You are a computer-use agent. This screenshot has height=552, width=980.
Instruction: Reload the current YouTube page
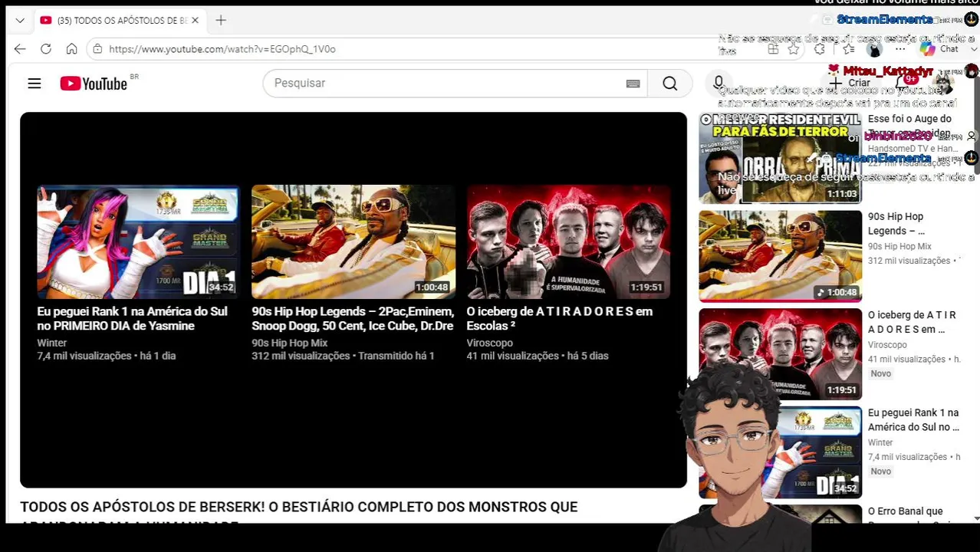coord(46,49)
